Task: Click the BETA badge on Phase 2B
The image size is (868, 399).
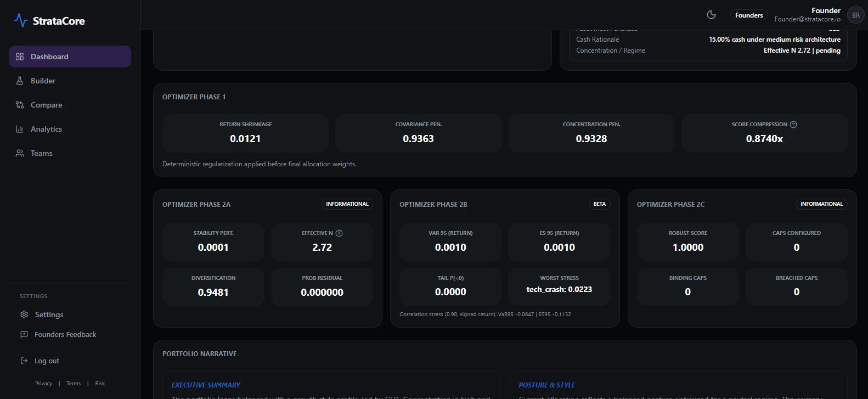Action: click(x=600, y=204)
